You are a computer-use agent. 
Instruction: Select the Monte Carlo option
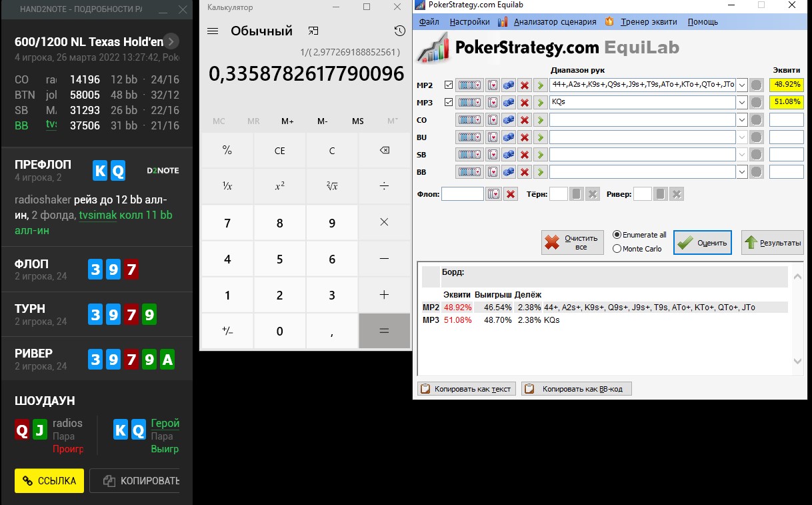point(637,249)
